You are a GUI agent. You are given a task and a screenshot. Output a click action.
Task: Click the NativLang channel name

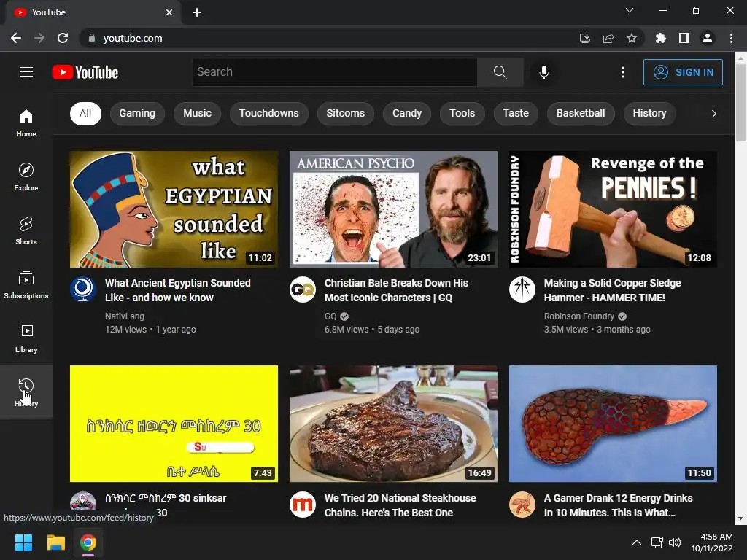click(x=124, y=316)
